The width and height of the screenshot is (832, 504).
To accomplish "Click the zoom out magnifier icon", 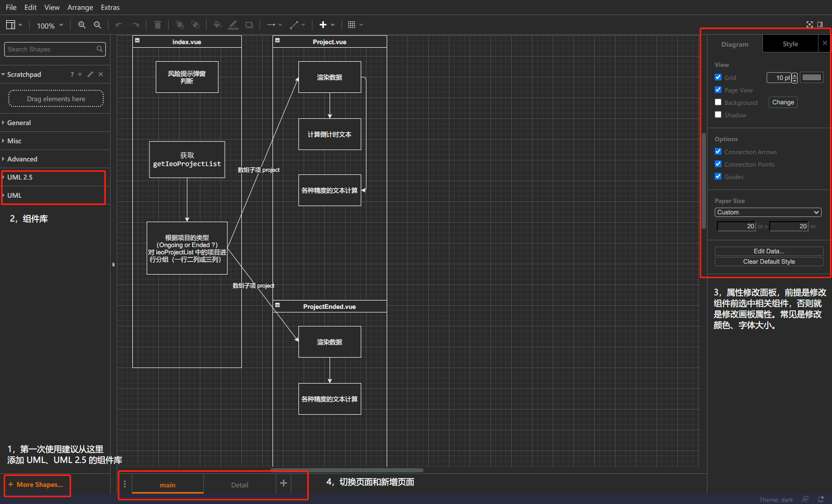I will 98,25.
